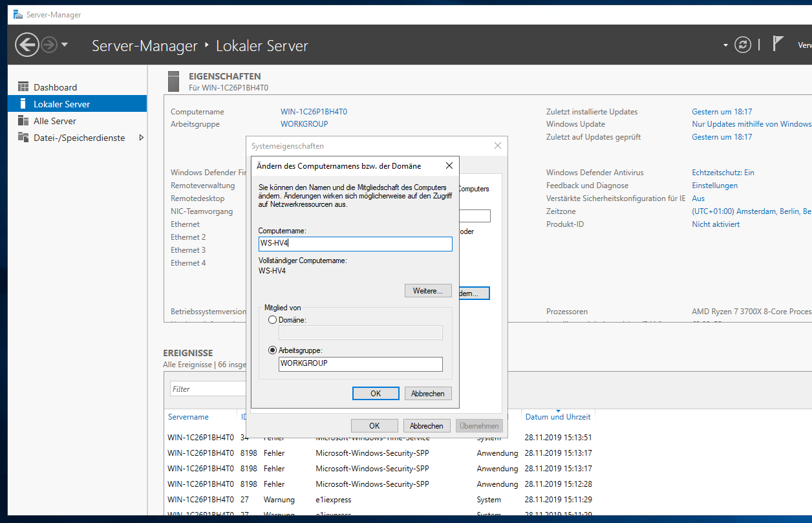Screen dimensions: 812x523
Task: Close the Systemeigenschaften window
Action: (498, 146)
